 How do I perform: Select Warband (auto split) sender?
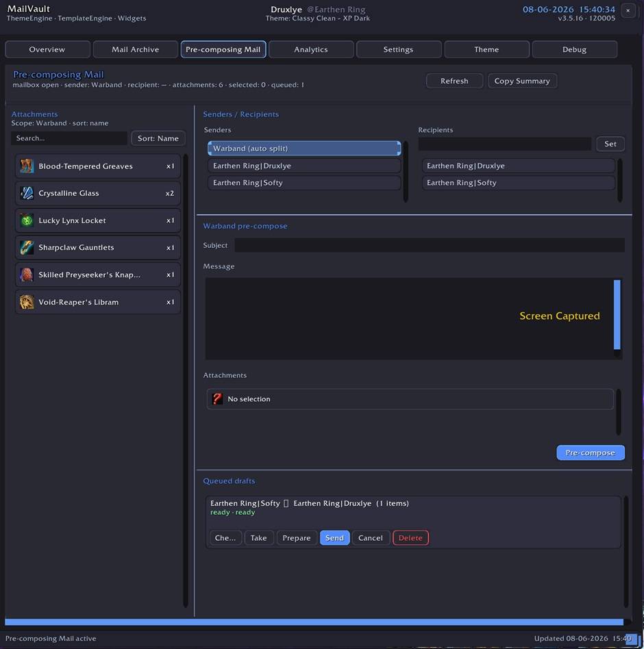tap(304, 148)
